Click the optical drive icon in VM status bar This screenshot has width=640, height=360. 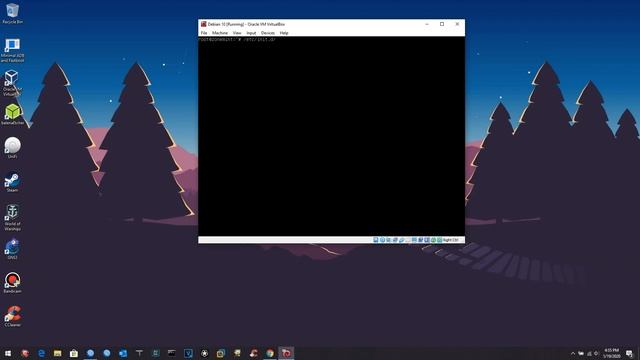coord(382,240)
